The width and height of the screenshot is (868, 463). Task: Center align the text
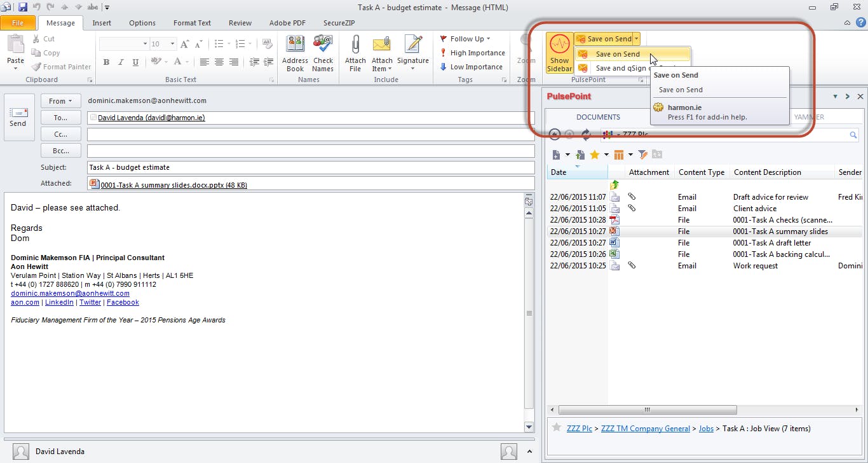tap(219, 62)
